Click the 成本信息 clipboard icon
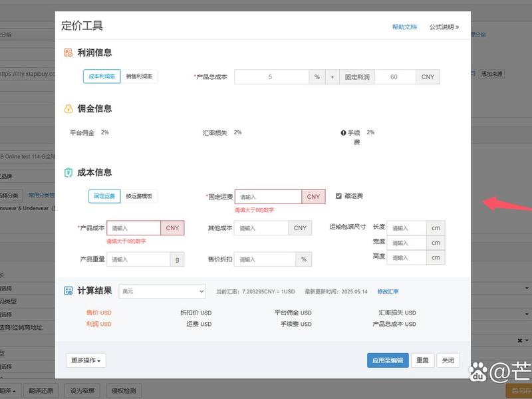The height and width of the screenshot is (399, 532). tap(68, 173)
